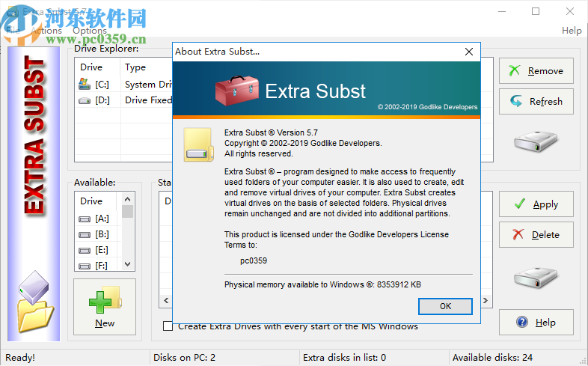The height and width of the screenshot is (366, 588).
Task: Click the folder drive icon in About dialog
Action: coord(199,144)
